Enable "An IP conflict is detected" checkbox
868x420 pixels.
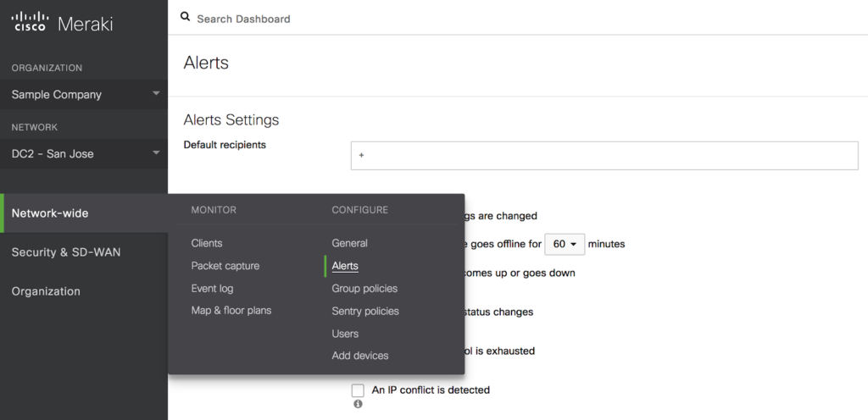358,390
